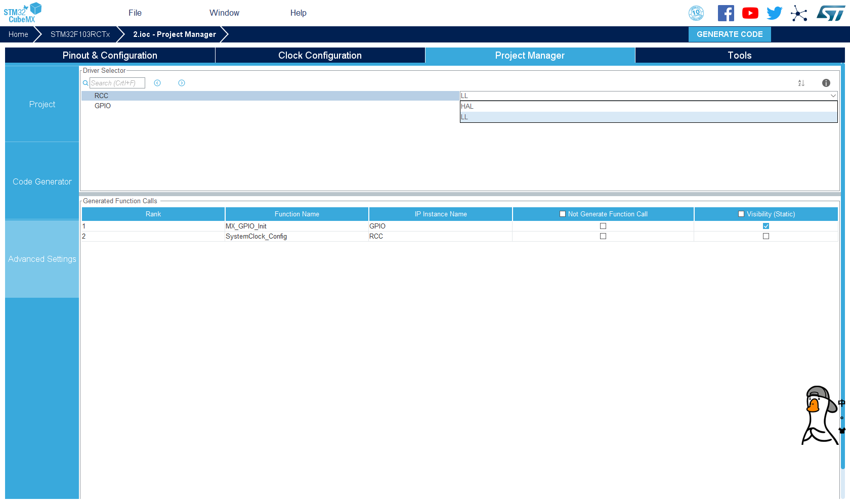Screen dimensions: 850x504
Task: Click the STM32F103RCTx breadcrumb
Action: 80,34
